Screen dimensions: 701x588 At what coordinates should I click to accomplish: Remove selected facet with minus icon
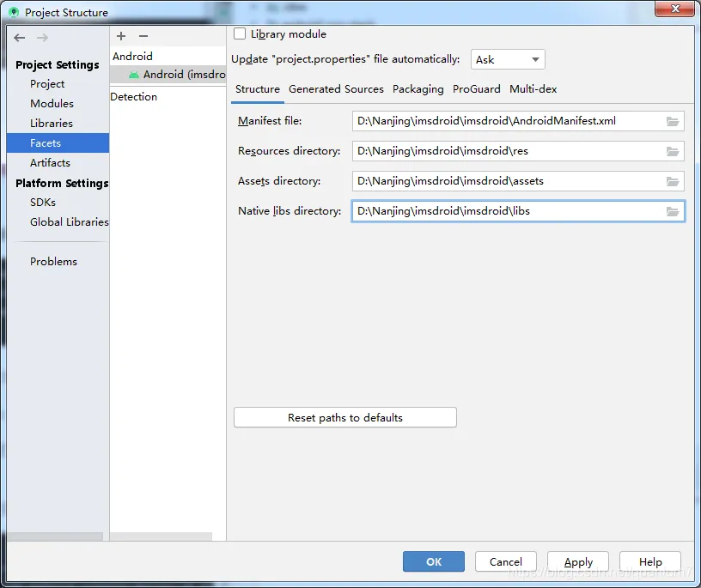point(143,36)
